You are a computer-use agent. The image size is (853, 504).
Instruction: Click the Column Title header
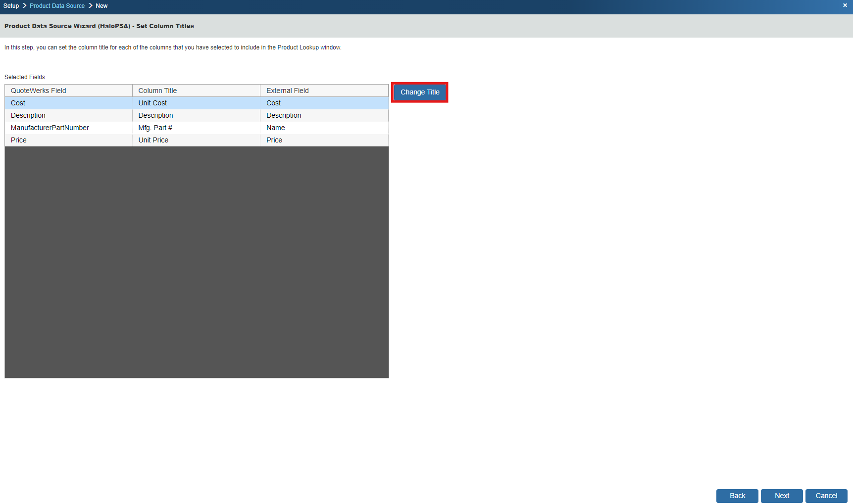tap(157, 91)
